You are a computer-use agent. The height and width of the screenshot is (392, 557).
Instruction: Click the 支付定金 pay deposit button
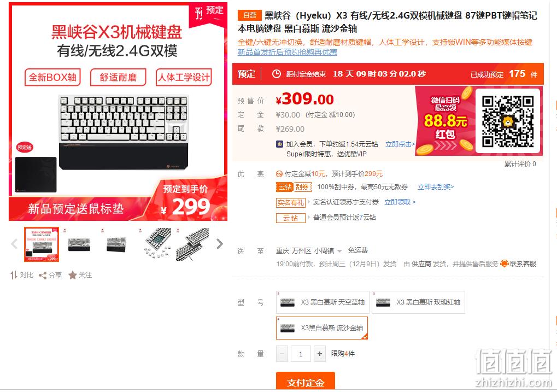306,381
